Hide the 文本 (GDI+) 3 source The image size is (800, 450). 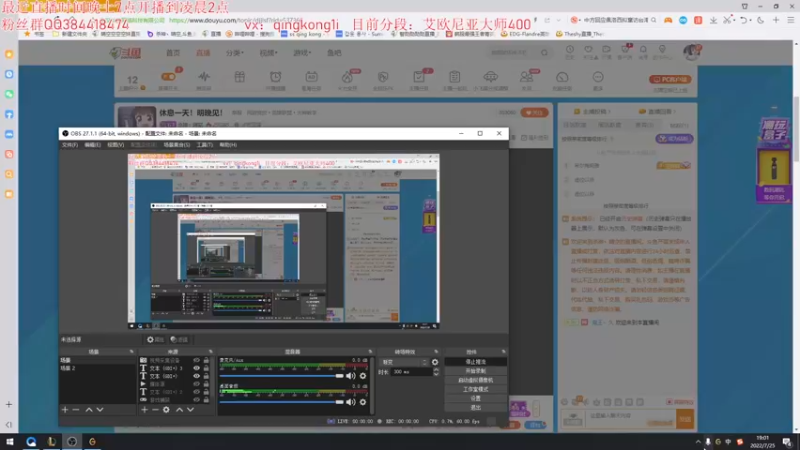pos(196,368)
